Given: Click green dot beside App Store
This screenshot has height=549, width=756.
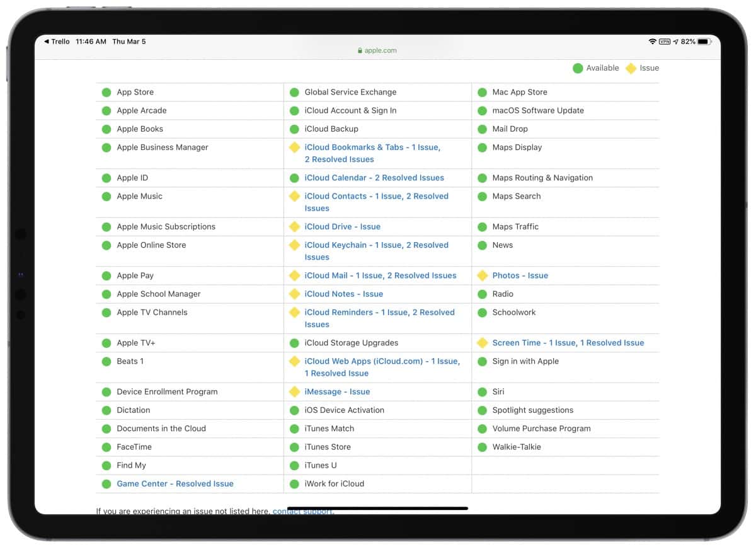Looking at the screenshot, I should [106, 92].
